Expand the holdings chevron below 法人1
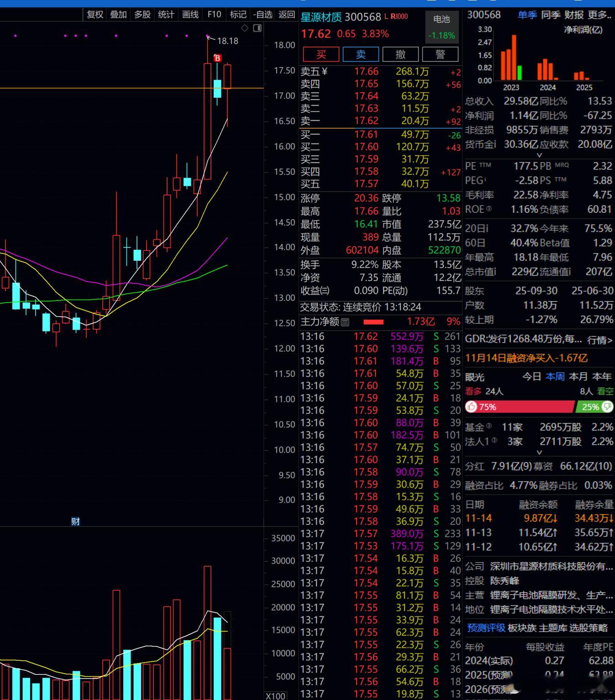615x700 pixels. pos(539,453)
